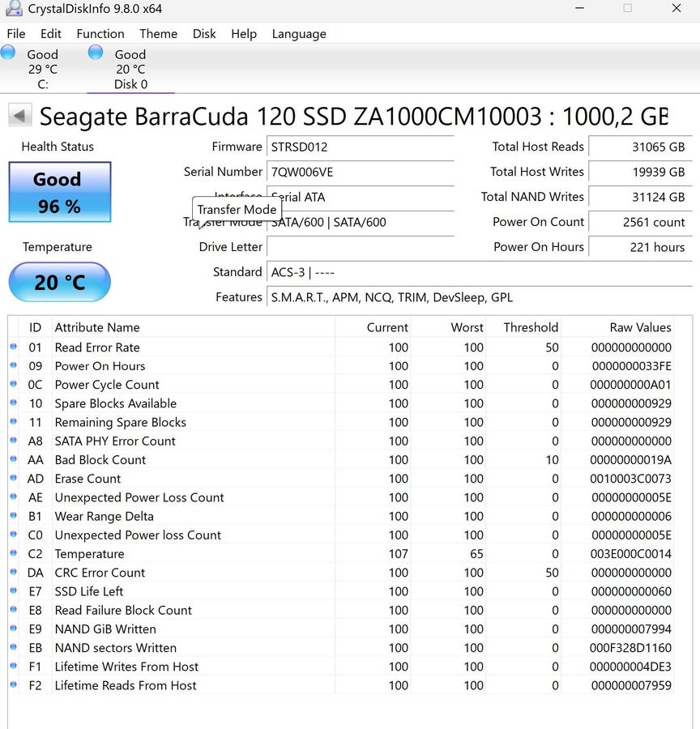Viewport: 700px width, 729px height.
Task: Click the blue status orb for Disk 0
Action: [x=96, y=52]
